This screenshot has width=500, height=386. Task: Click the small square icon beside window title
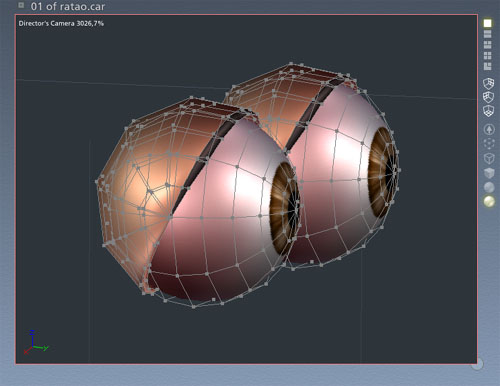coord(21,5)
